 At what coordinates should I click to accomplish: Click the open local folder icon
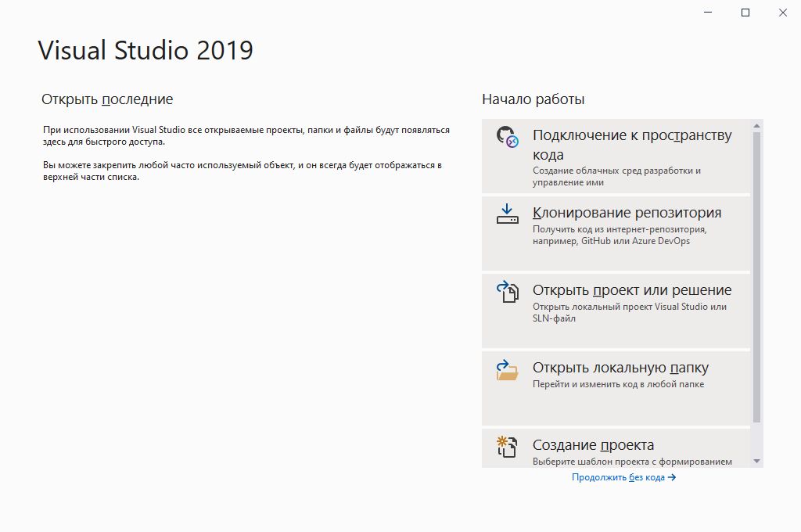pos(507,370)
